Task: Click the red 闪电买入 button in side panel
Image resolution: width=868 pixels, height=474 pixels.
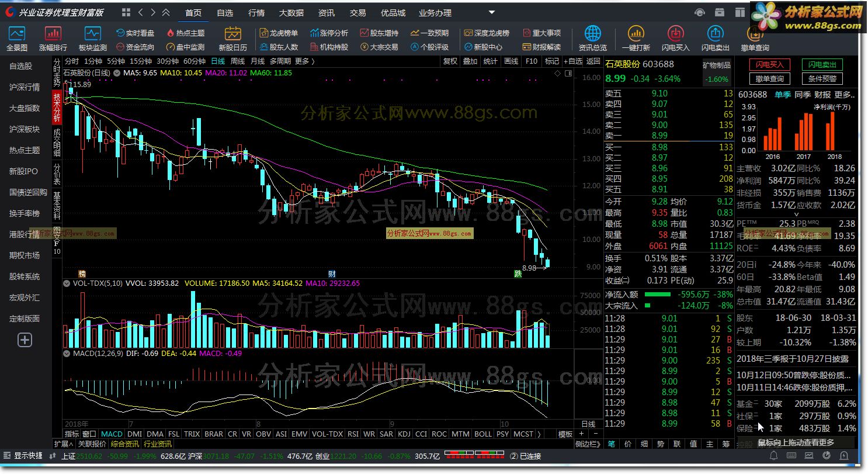Action: tap(770, 65)
